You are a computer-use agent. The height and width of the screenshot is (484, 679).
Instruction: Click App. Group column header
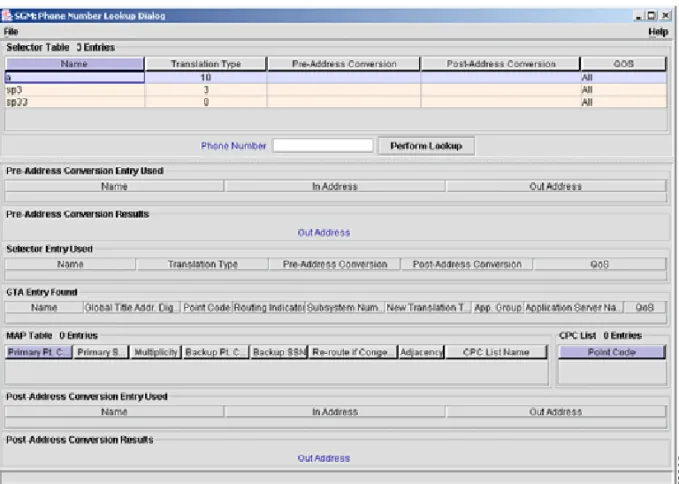pos(498,307)
